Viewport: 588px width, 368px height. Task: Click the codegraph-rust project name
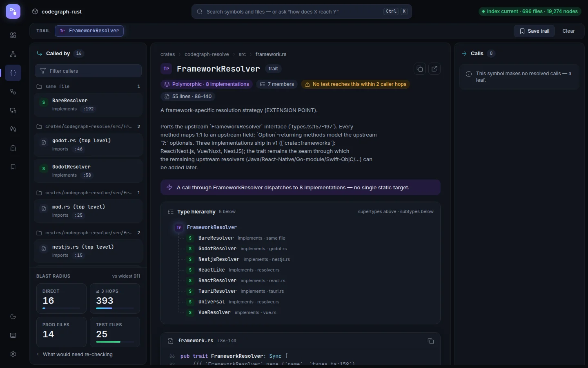pos(62,11)
